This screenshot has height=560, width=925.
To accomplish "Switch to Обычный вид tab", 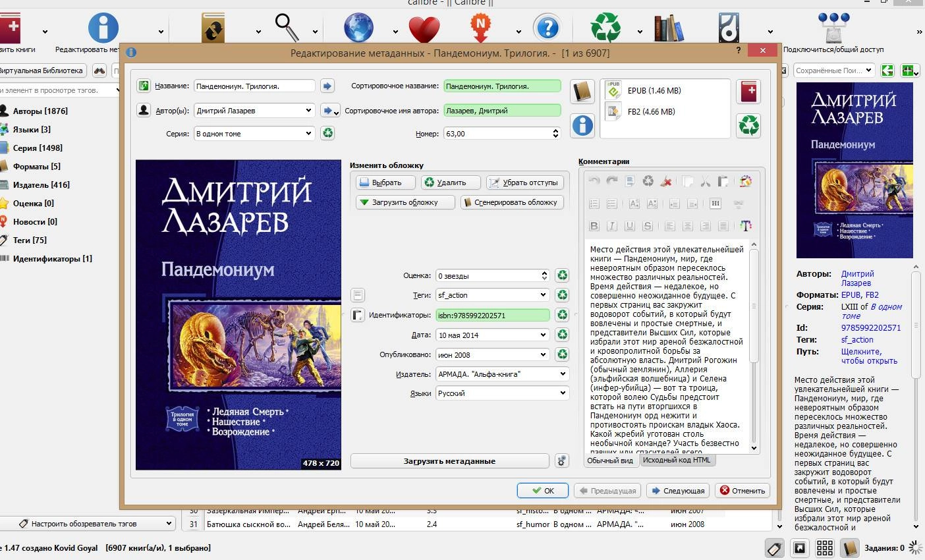I will (x=610, y=461).
